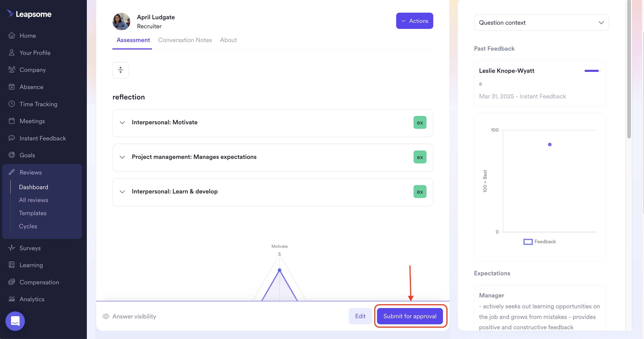Open the Question context dropdown

click(541, 22)
